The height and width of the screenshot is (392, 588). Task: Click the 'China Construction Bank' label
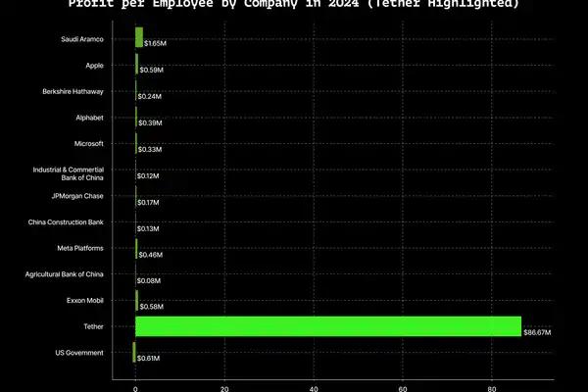pos(66,222)
